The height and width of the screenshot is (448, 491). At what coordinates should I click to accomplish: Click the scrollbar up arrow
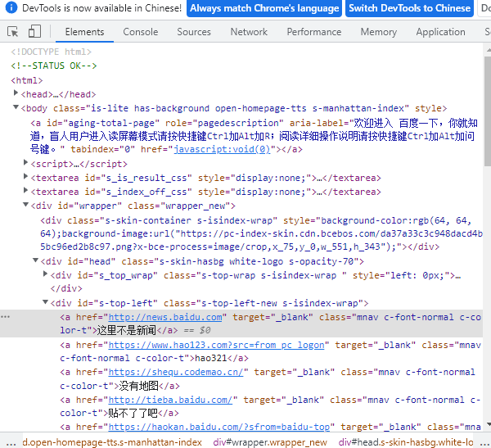coord(489,49)
